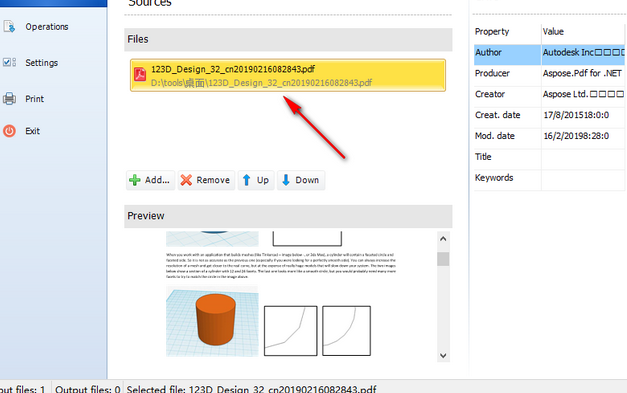
Task: Select the file name 123D_Design_32_cn20190216082843.pdf
Action: (x=233, y=69)
